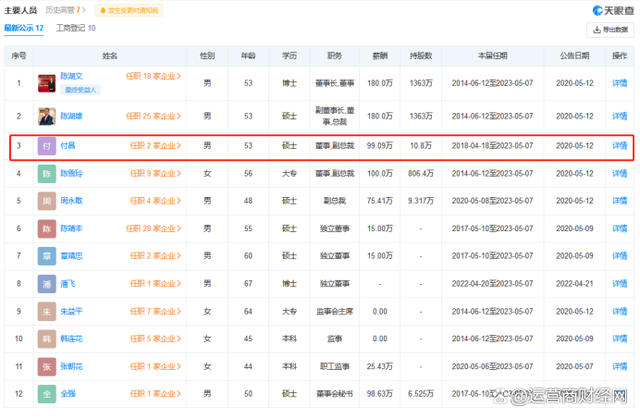Click the 薪酬 column header
This screenshot has height=419, width=640.
[x=380, y=56]
